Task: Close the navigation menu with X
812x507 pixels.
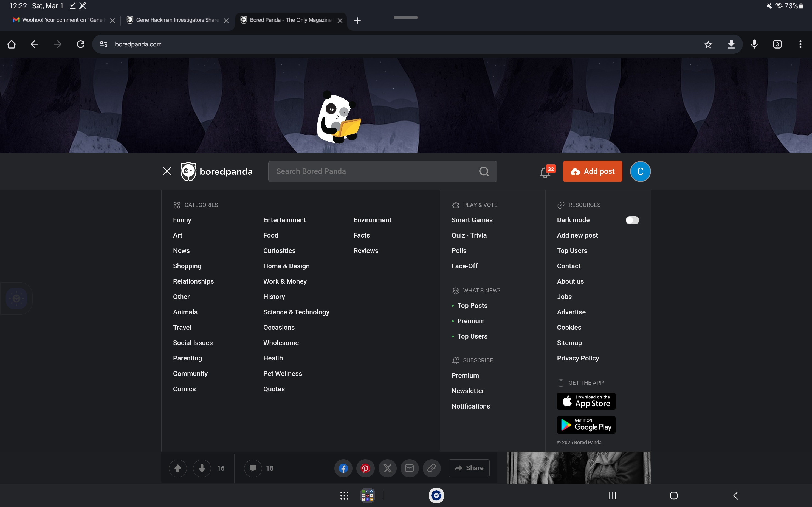Action: click(x=167, y=171)
